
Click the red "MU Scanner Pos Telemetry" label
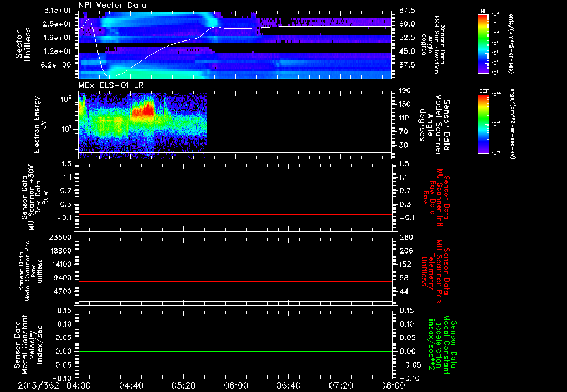tap(435, 271)
